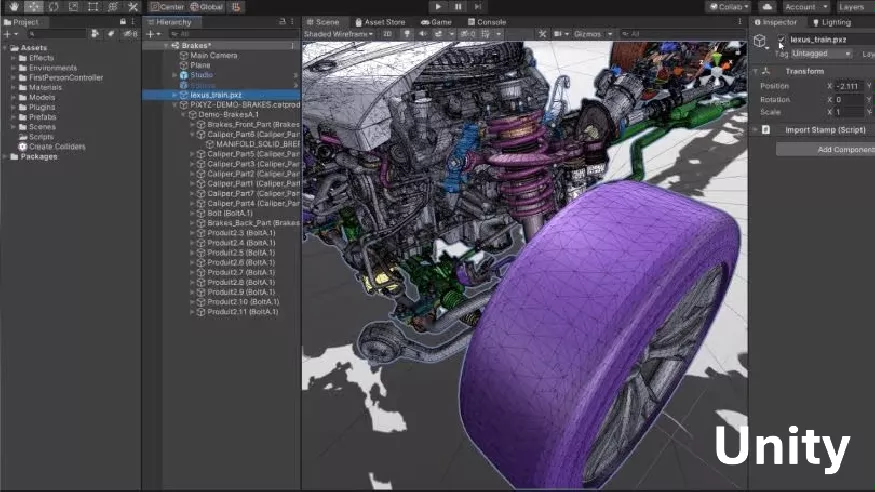Screen dimensions: 875x492
Task: Click the Add Component button
Action: pos(825,149)
